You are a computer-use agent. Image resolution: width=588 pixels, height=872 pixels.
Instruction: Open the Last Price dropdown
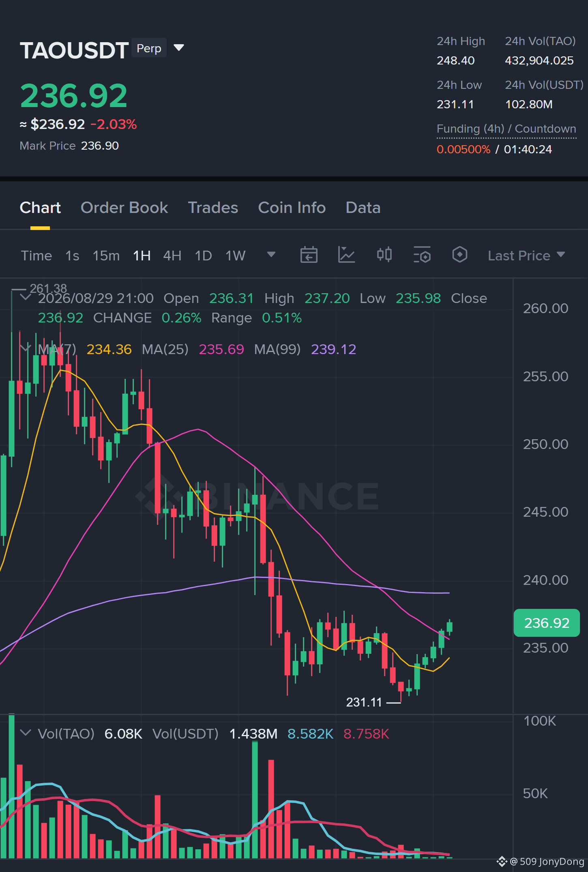(526, 256)
